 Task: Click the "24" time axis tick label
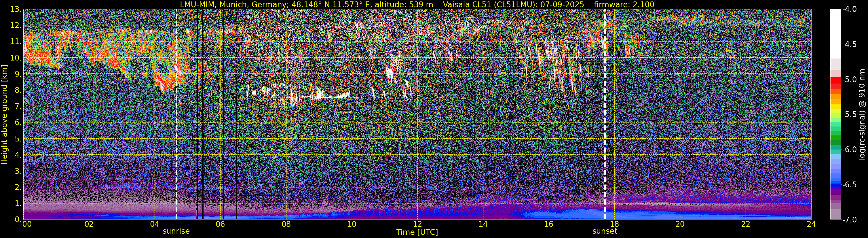pyautogui.click(x=811, y=224)
